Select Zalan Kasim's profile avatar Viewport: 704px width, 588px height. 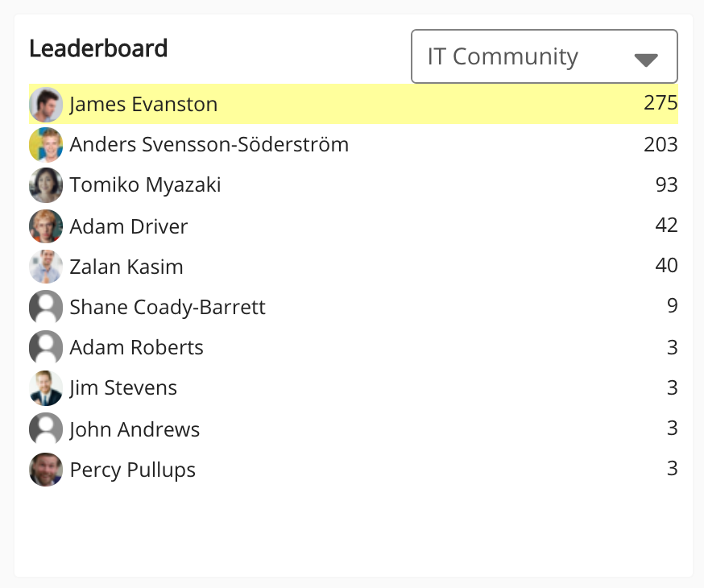46,267
